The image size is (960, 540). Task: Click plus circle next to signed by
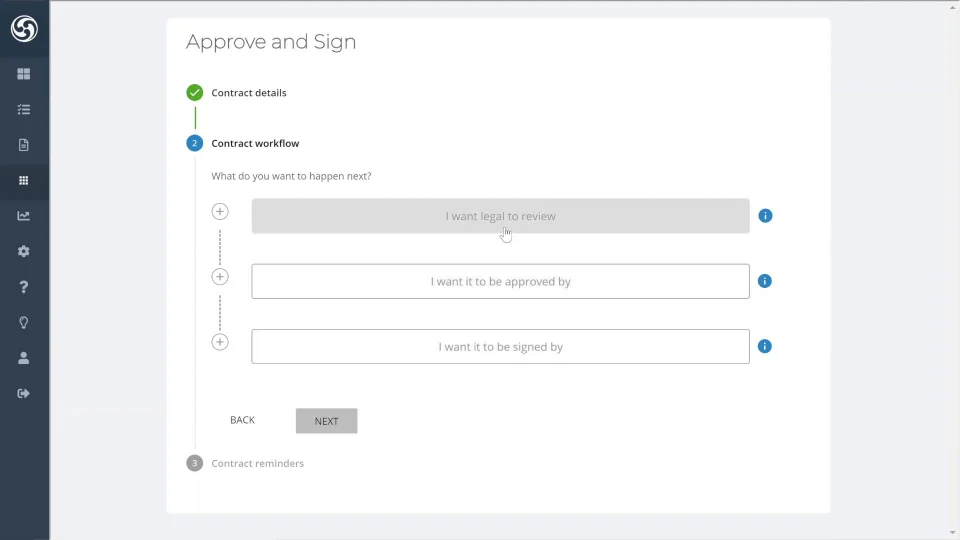coord(220,342)
